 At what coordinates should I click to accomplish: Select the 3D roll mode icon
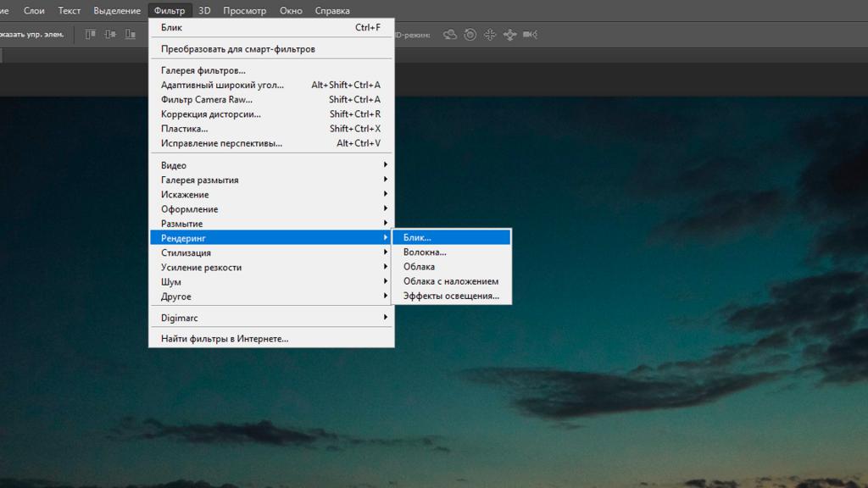pos(470,35)
